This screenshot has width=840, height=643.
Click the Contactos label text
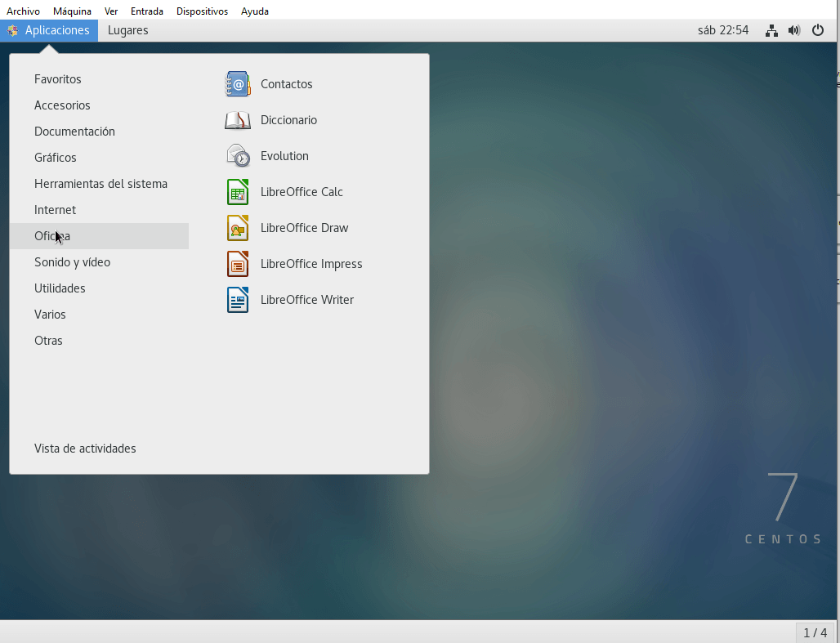click(x=287, y=84)
